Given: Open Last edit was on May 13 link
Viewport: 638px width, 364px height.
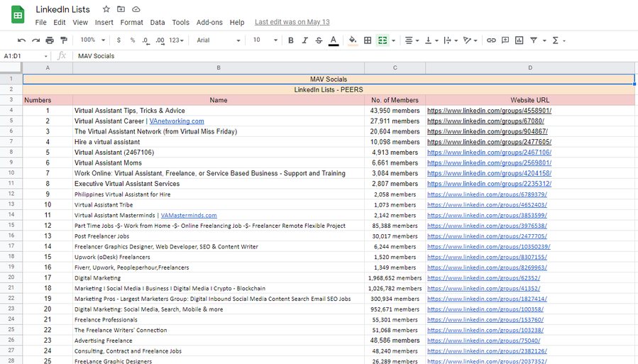Looking at the screenshot, I should (292, 23).
